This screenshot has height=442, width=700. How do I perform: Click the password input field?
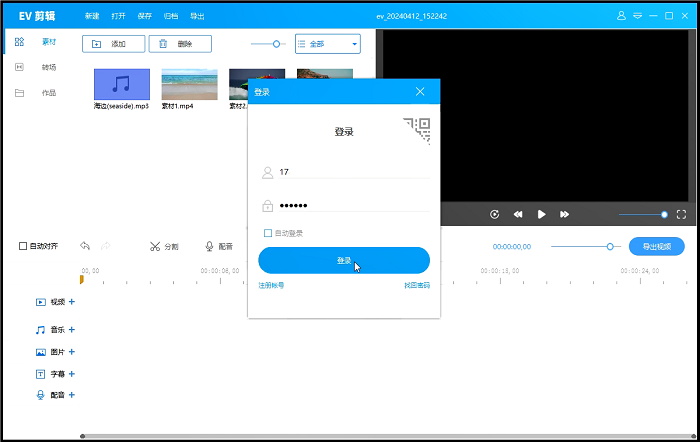(354, 205)
